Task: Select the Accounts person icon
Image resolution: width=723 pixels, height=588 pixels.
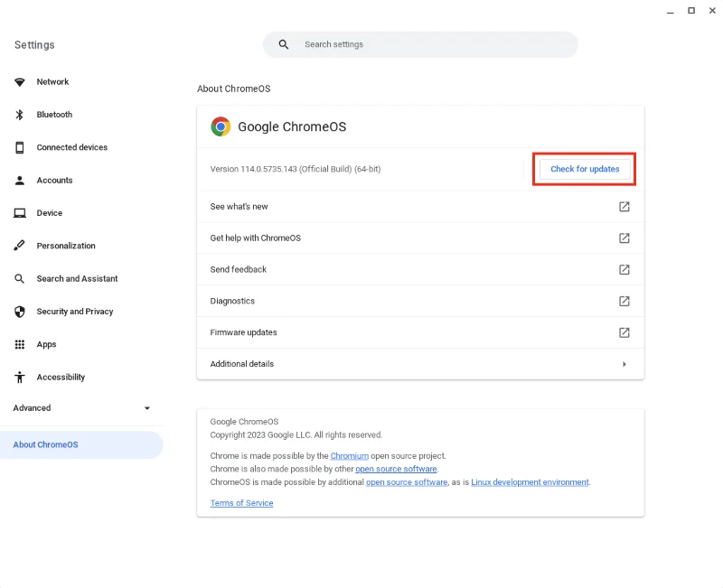Action: (x=19, y=180)
